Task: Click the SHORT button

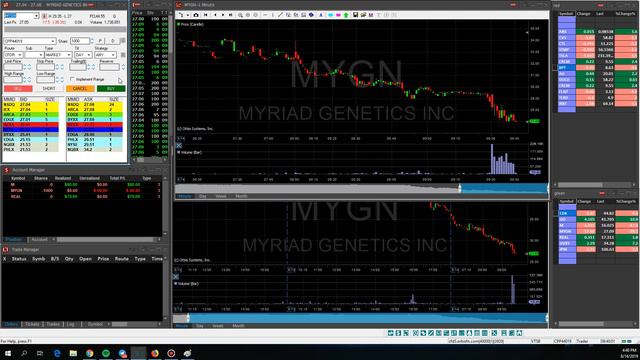Action: tap(49, 89)
